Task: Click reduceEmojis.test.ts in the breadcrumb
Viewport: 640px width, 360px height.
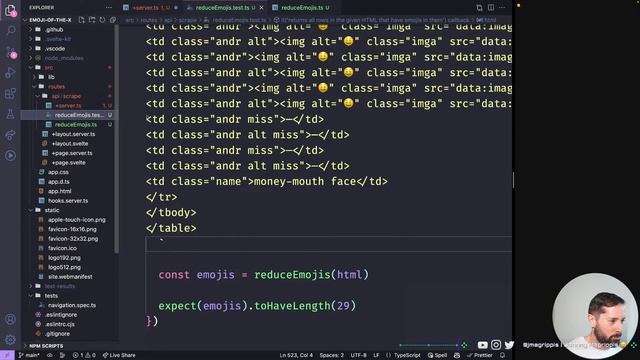Action: [239, 20]
